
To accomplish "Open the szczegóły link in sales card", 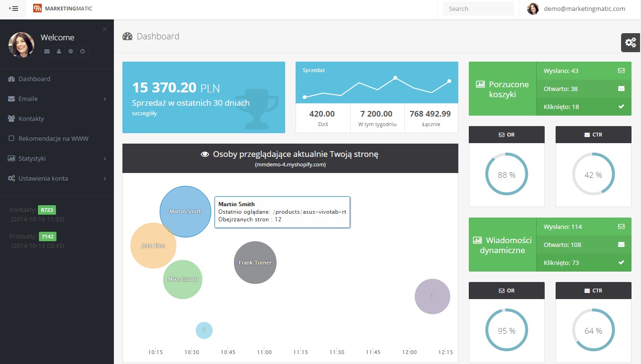I will click(x=144, y=113).
